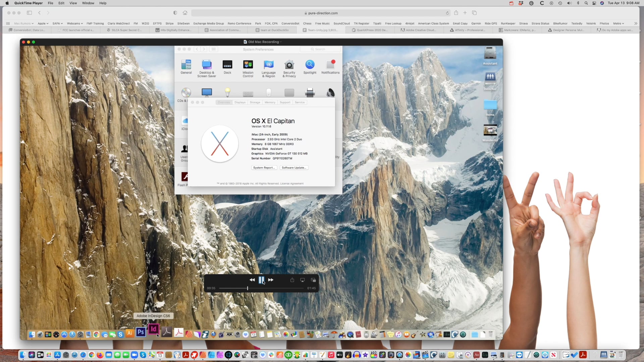The image size is (644, 362).
Task: Open Bluetooth status in the menu bar
Action: [578, 3]
